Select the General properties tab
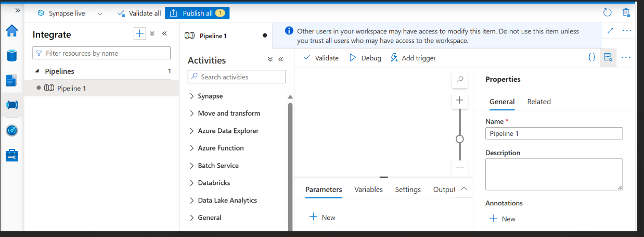The image size is (644, 237). click(x=502, y=102)
